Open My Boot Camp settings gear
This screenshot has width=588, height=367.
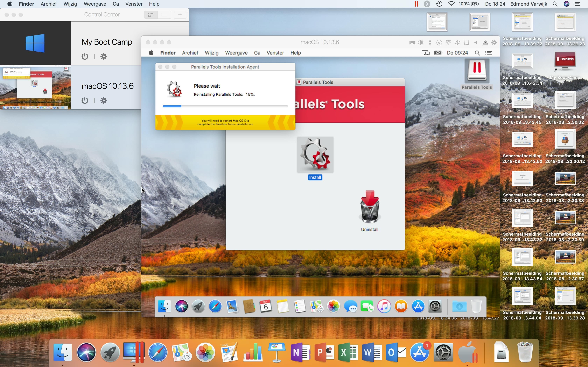pos(104,57)
